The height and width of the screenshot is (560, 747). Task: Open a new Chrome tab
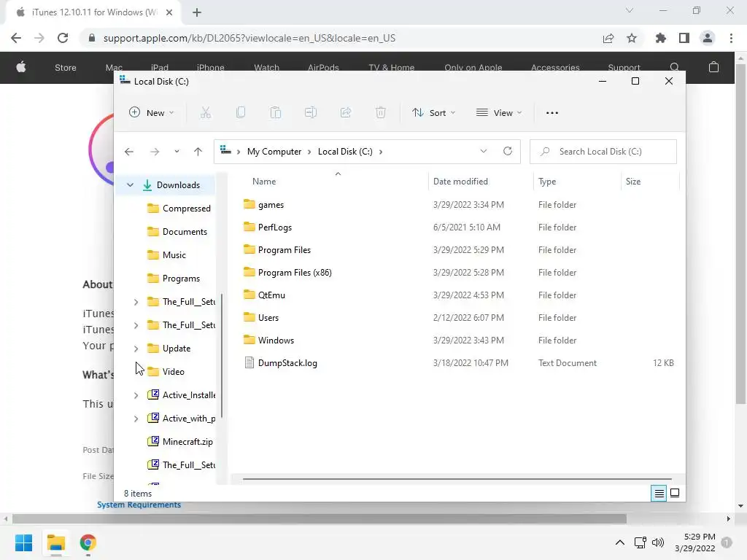point(197,12)
